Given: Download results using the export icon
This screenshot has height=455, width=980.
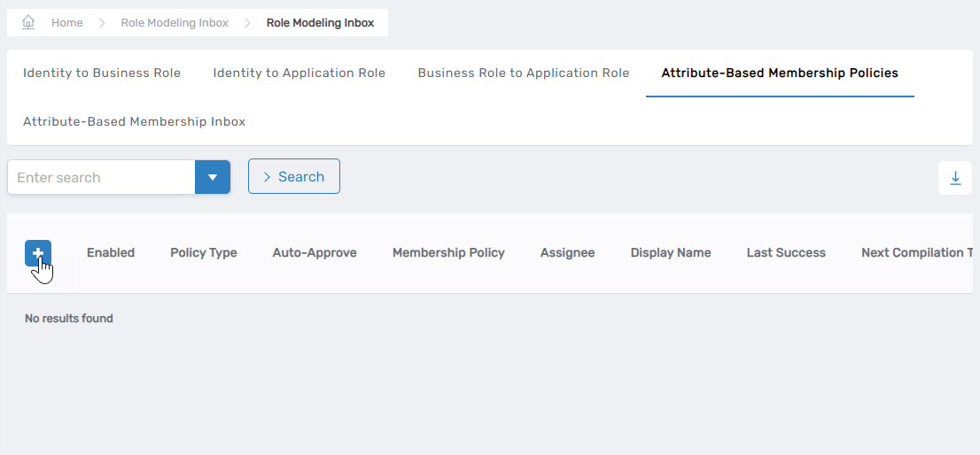Looking at the screenshot, I should [955, 178].
